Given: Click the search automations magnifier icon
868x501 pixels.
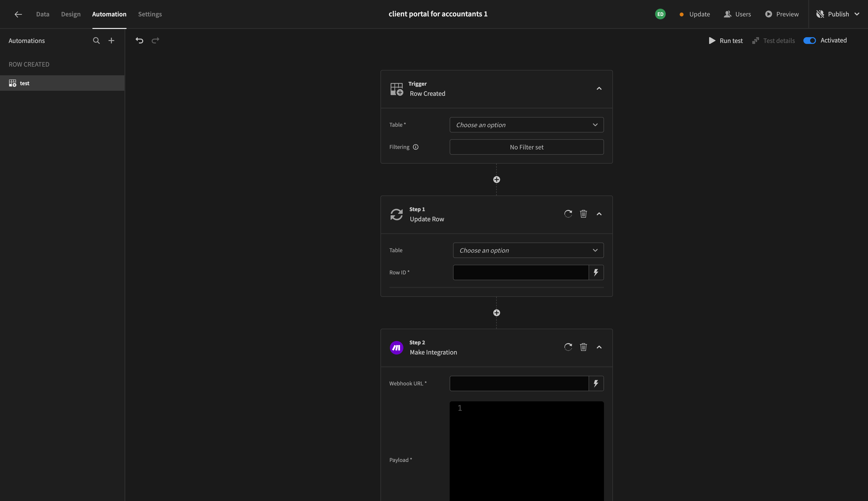Looking at the screenshot, I should [x=96, y=41].
